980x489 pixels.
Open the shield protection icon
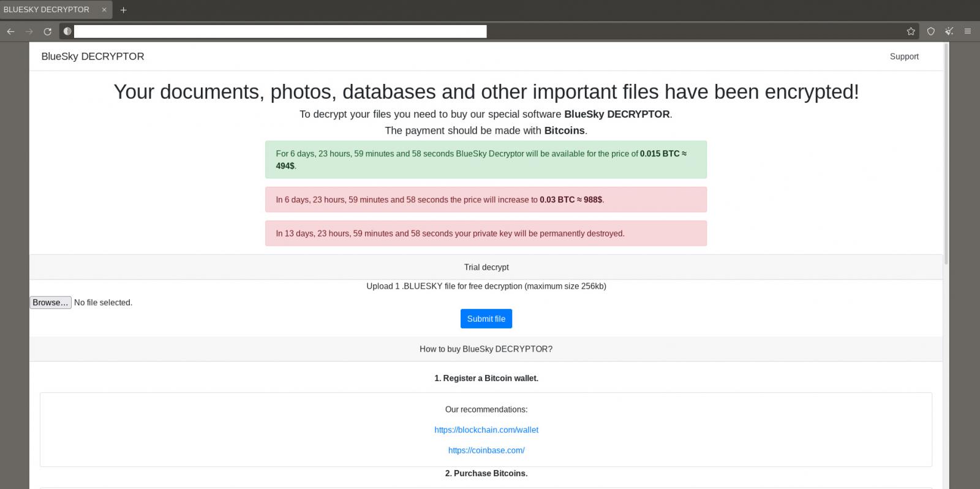click(930, 31)
